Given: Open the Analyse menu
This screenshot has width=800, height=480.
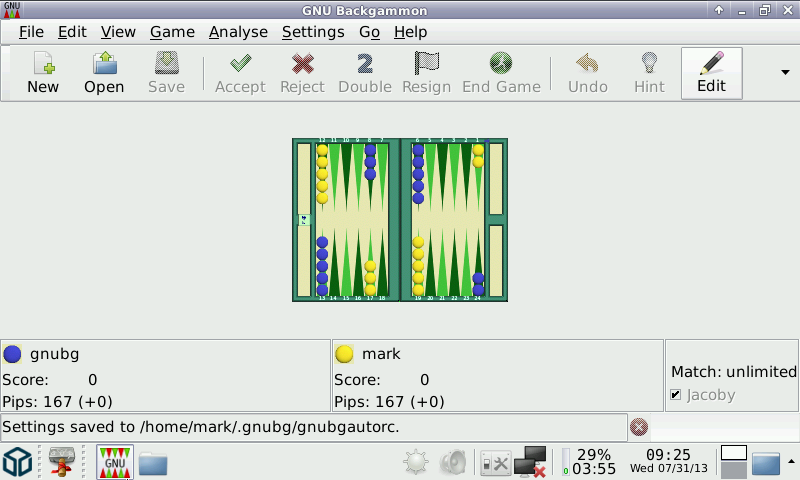Looking at the screenshot, I should (x=238, y=32).
